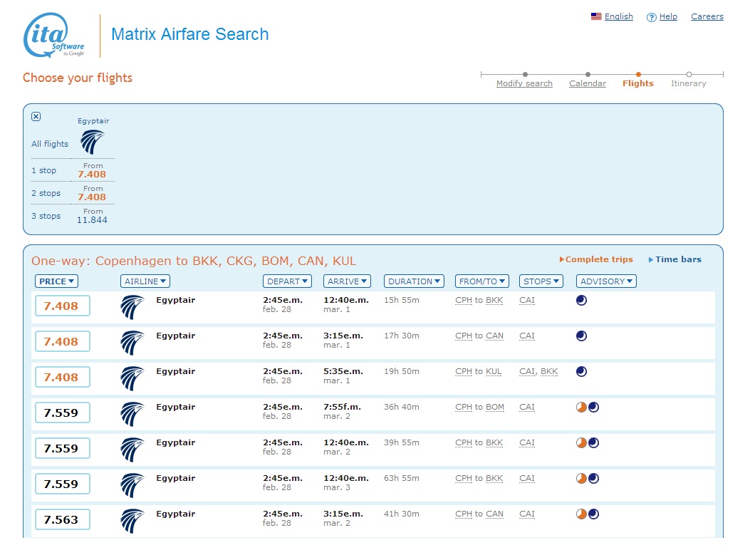Switch to the Calendar step

click(x=588, y=83)
